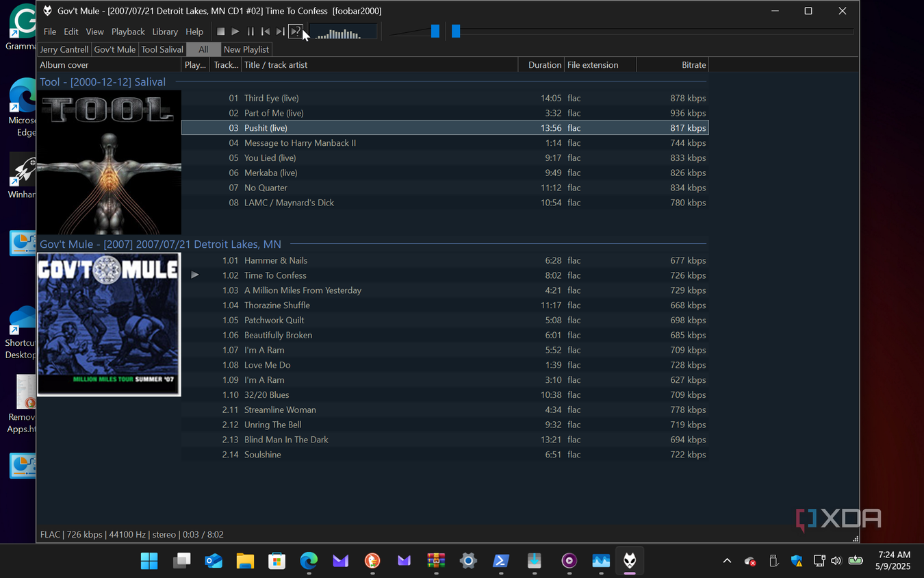
Task: Click the File extension column header
Action: 600,65
